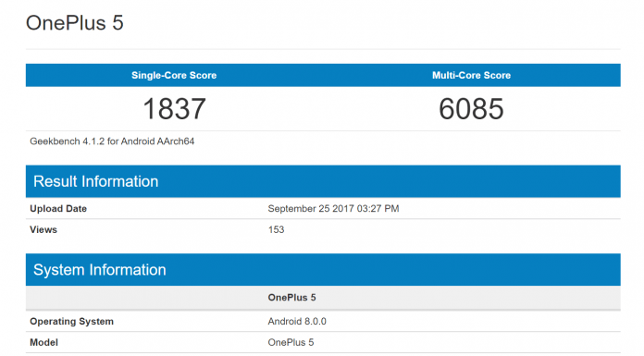
Task: Click the 'Android 8.0.0' value
Action: (297, 322)
